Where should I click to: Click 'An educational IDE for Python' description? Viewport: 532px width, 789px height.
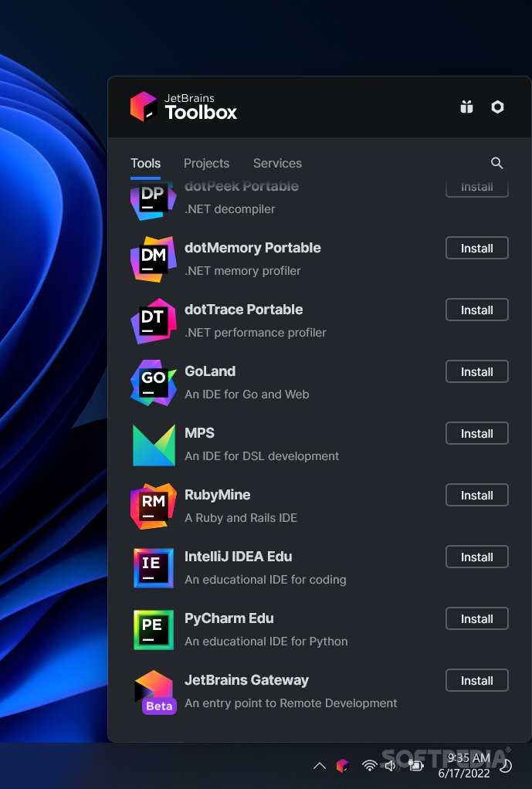[x=266, y=641]
